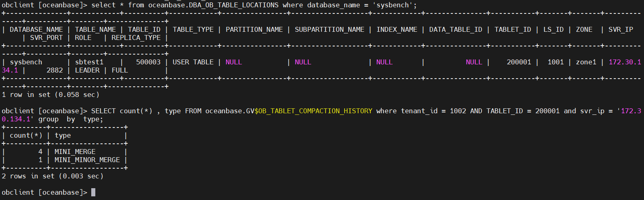Click the MINI_MINOR_MERGE row value
The width and height of the screenshot is (644, 200).
pyautogui.click(x=87, y=160)
